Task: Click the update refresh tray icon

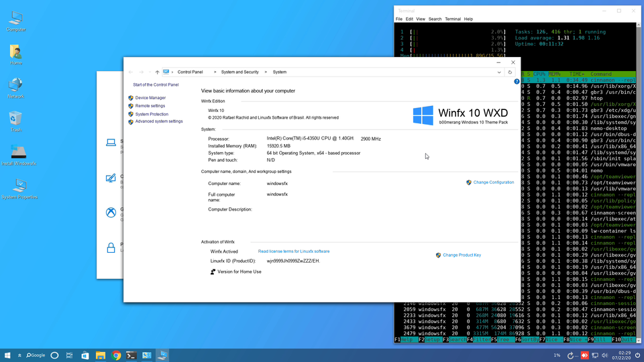Action: click(570, 355)
